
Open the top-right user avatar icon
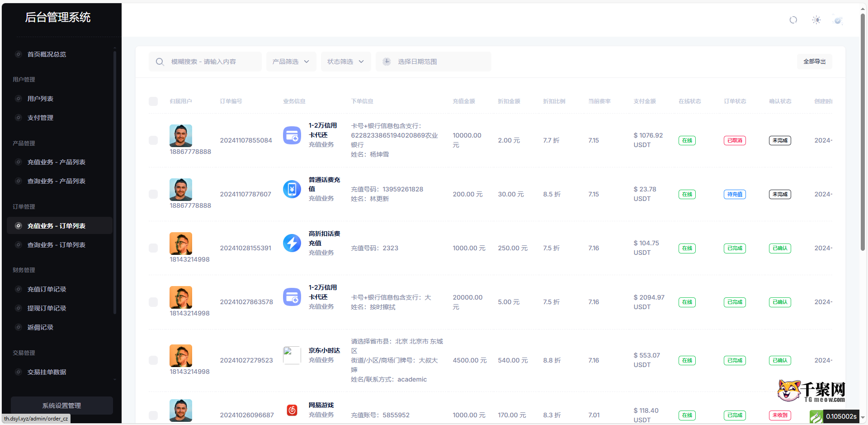[x=838, y=20]
